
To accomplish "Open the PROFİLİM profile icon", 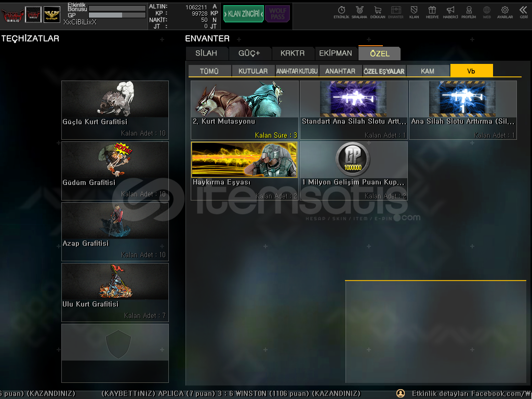I will click(469, 12).
